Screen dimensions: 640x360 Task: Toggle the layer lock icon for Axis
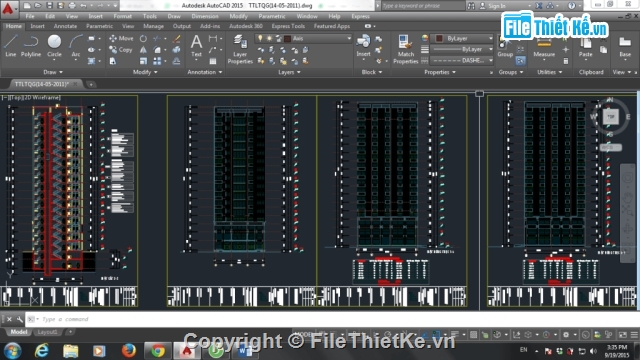tap(278, 38)
